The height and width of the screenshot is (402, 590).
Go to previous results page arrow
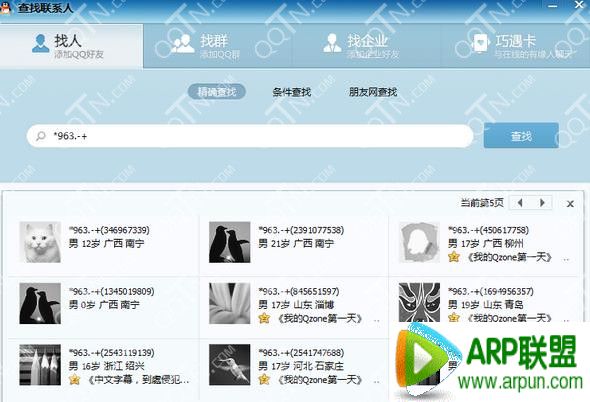(520, 203)
